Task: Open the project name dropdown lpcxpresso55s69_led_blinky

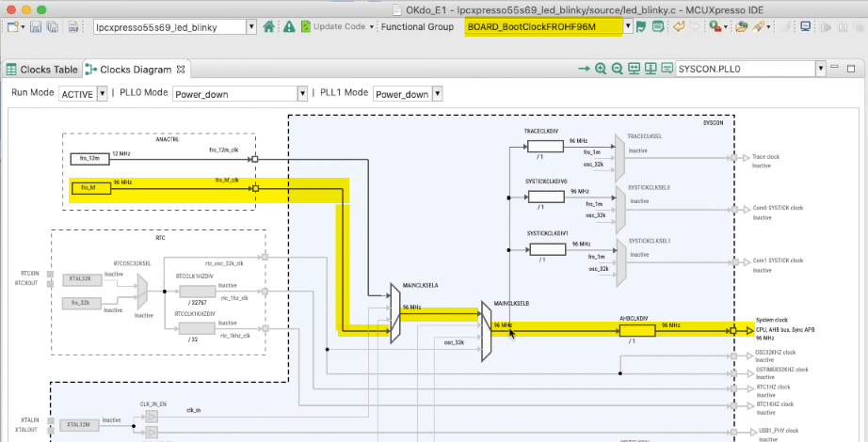Action: click(x=250, y=27)
